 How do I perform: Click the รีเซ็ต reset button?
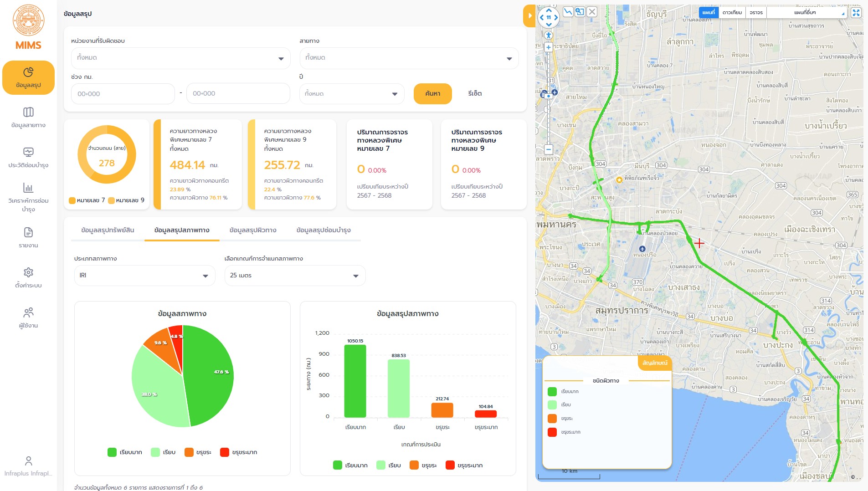click(x=475, y=94)
